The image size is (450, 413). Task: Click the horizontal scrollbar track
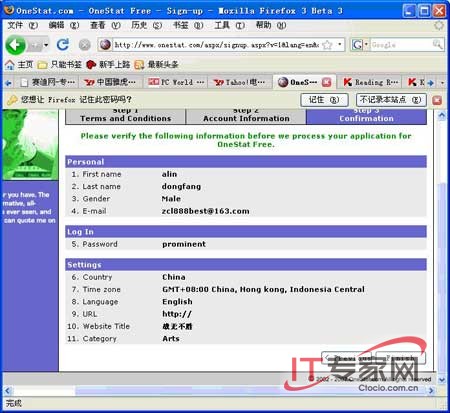tap(220, 390)
